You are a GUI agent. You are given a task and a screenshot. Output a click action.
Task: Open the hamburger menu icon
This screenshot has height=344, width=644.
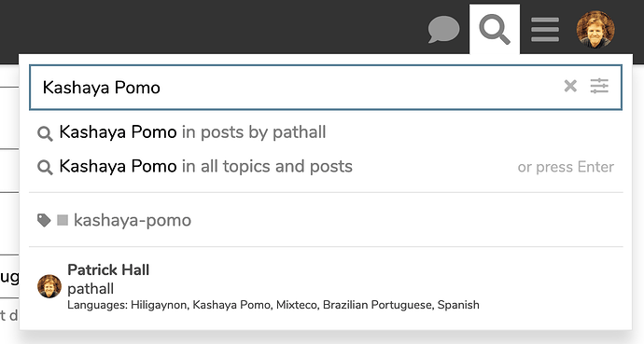click(545, 30)
